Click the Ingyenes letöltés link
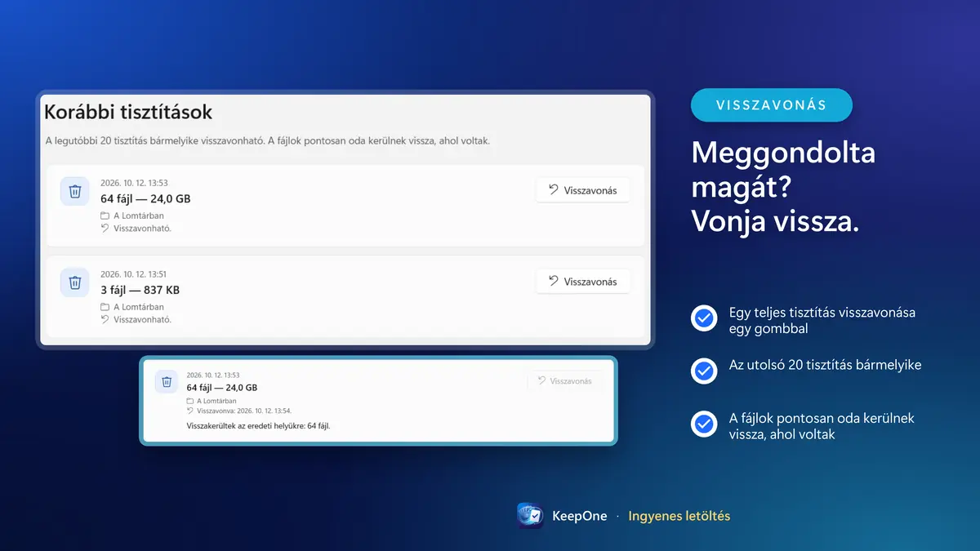 click(x=679, y=516)
